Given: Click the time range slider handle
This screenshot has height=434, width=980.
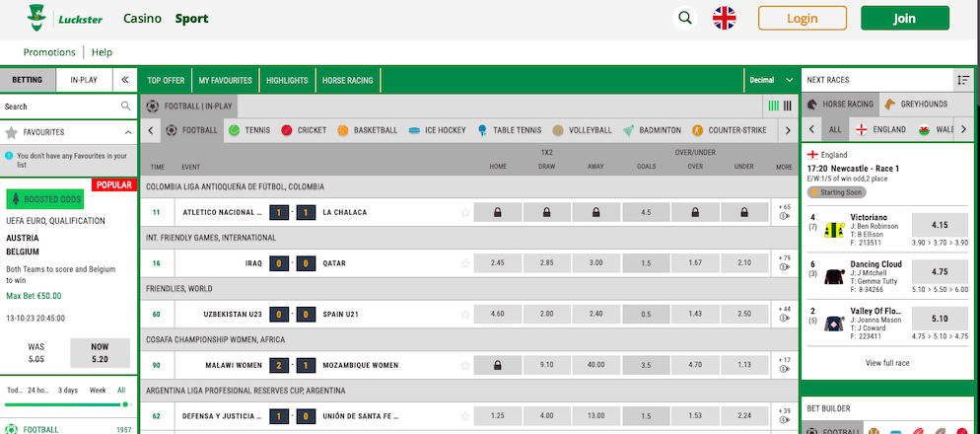Looking at the screenshot, I should (125, 404).
